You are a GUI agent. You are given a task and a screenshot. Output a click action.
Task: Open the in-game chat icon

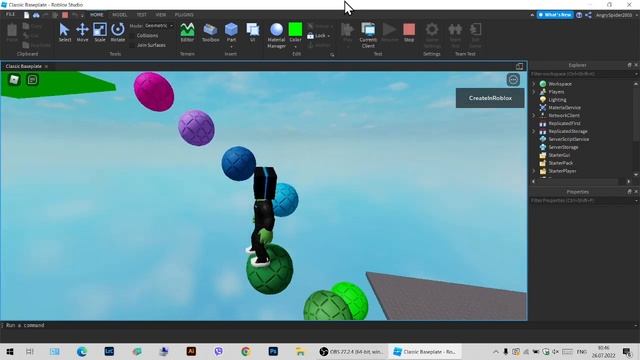pos(33,80)
